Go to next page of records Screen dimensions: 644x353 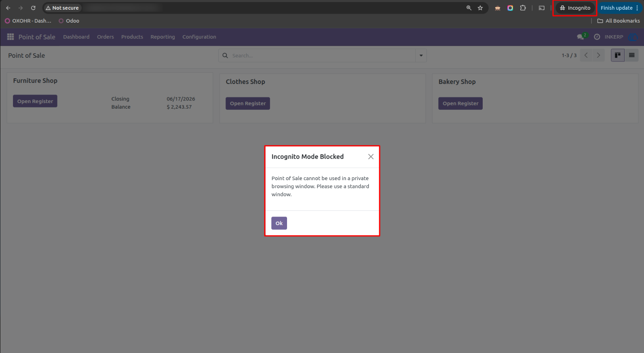pos(599,55)
